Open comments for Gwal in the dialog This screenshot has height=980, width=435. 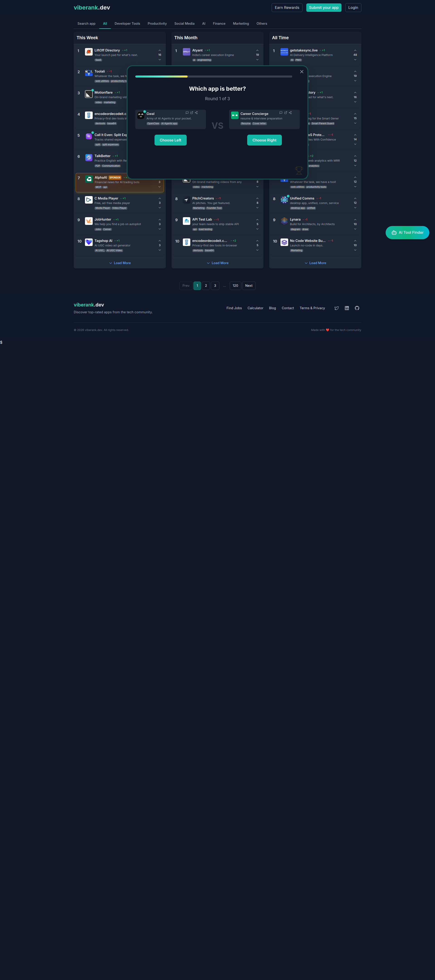tap(187, 113)
